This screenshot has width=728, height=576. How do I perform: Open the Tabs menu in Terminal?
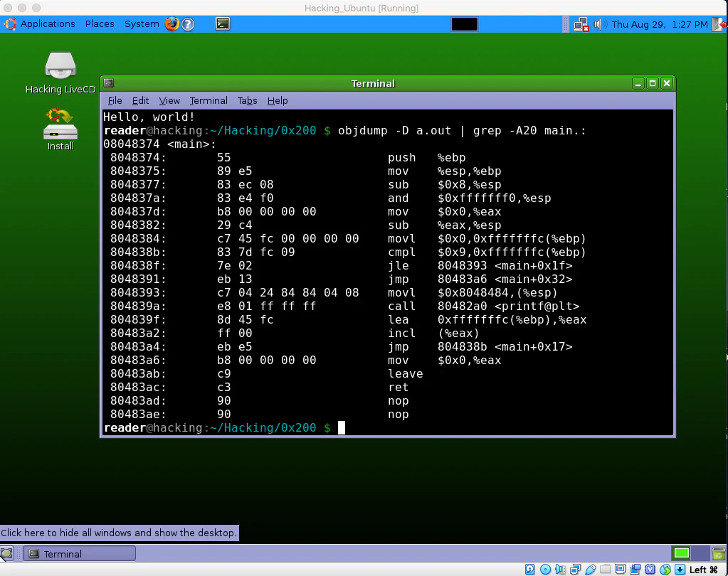tap(247, 101)
